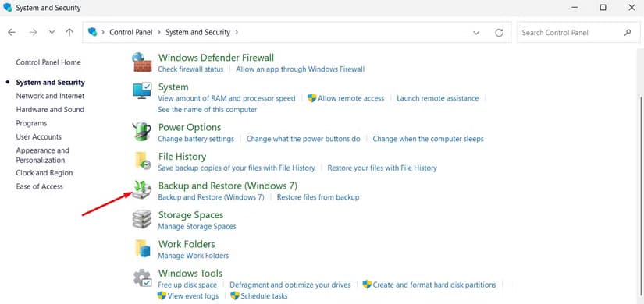Select Control Panel in the breadcrumb
The width and height of the screenshot is (644, 304).
point(130,32)
